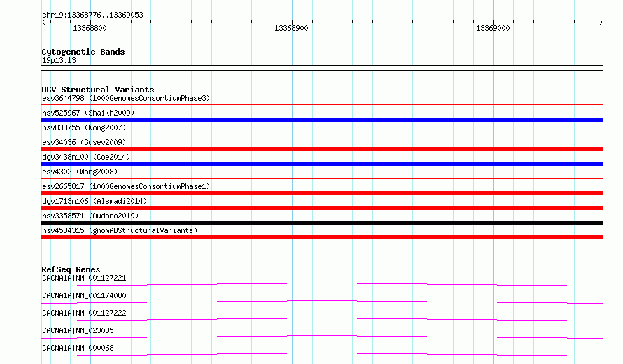The width and height of the screenshot is (623, 364).
Task: Click the left arrow of the ruler
Action: pos(44,22)
